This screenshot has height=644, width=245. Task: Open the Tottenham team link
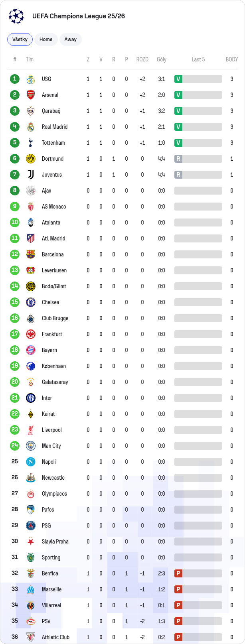click(x=53, y=143)
